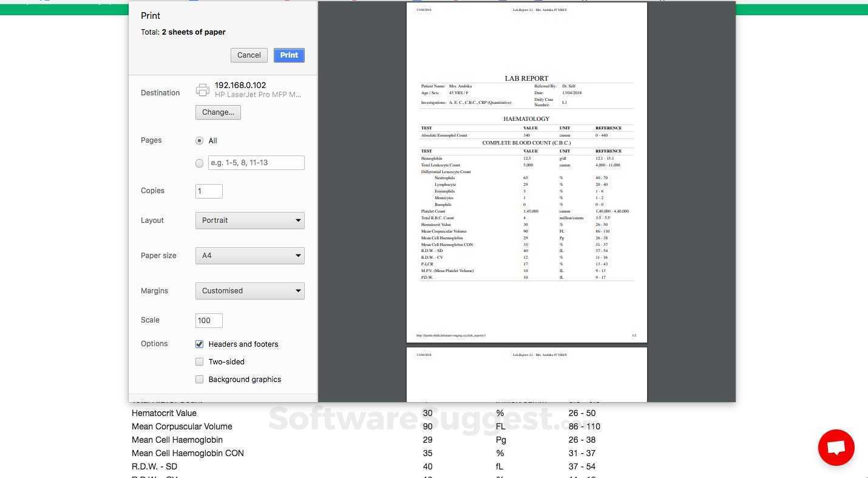Click the Cancel button

[249, 55]
